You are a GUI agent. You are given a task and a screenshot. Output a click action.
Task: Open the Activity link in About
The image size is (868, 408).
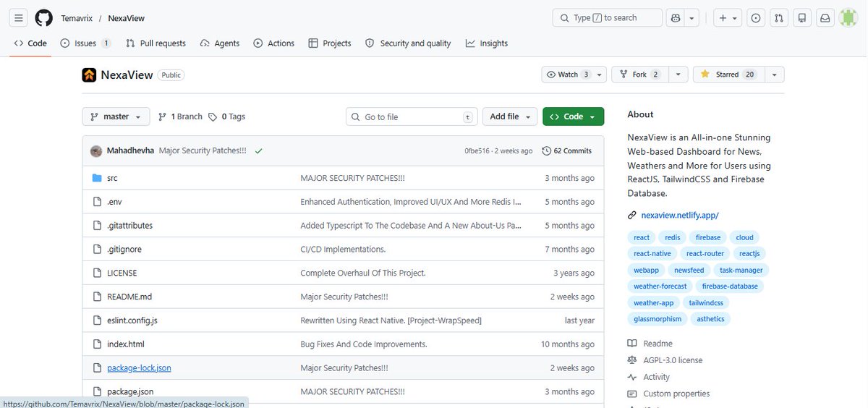click(x=656, y=377)
